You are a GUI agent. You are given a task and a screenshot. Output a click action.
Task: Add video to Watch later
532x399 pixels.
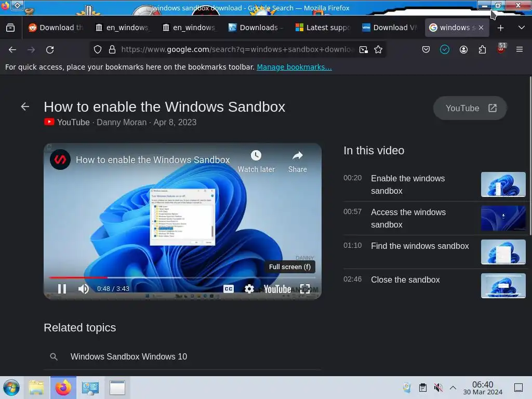(256, 162)
